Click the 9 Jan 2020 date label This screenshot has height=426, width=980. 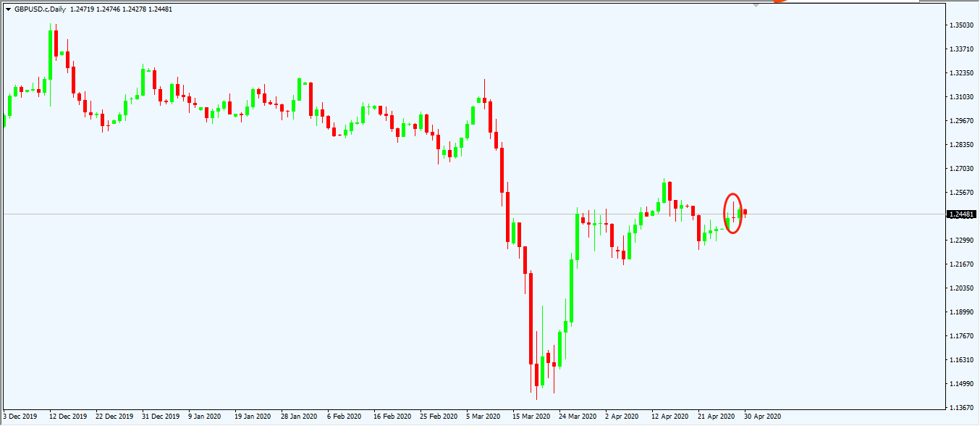(205, 417)
